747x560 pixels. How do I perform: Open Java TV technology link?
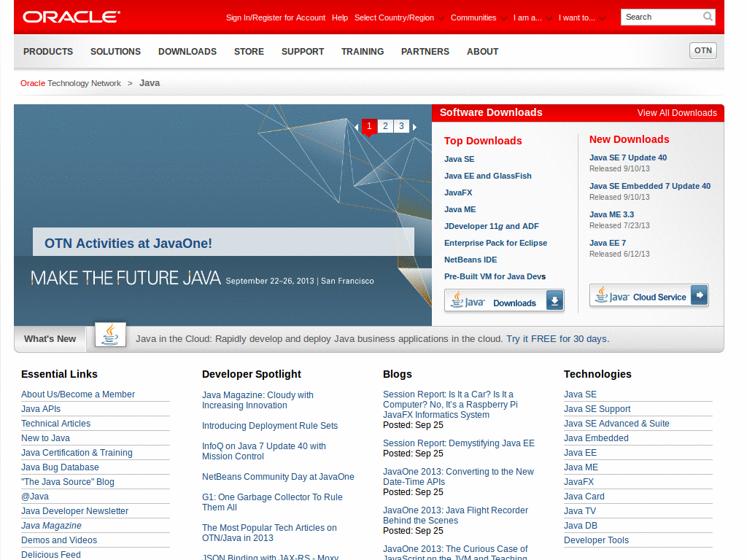(x=580, y=511)
